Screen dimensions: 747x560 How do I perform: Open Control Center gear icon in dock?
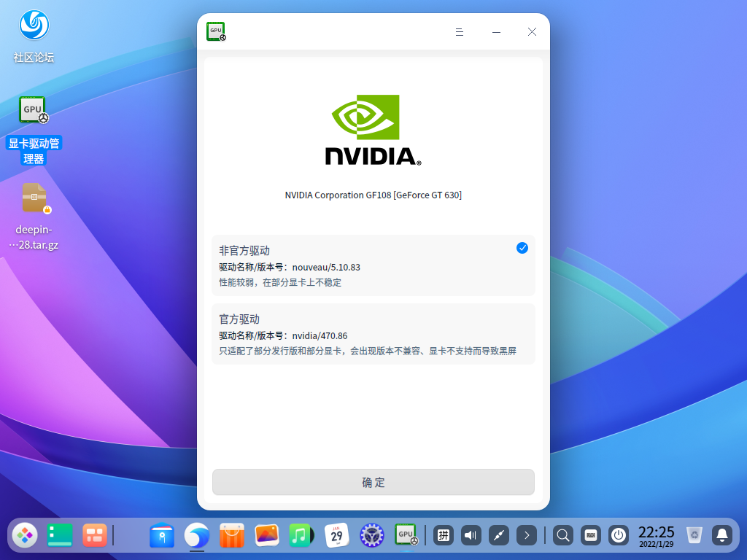[371, 535]
